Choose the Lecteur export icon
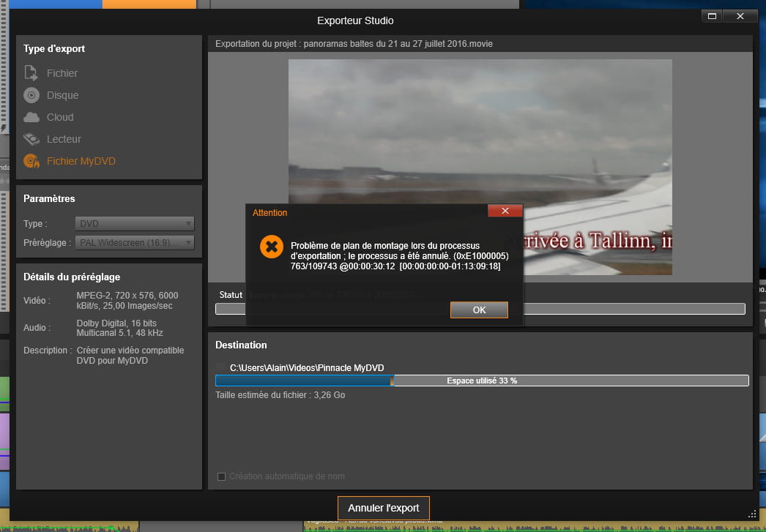Screen dimensions: 766x532 click(x=31, y=139)
